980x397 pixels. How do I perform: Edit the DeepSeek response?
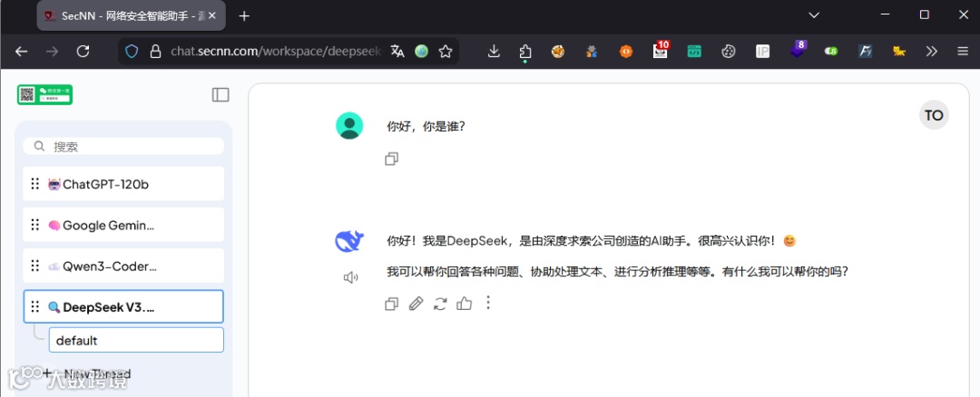416,304
